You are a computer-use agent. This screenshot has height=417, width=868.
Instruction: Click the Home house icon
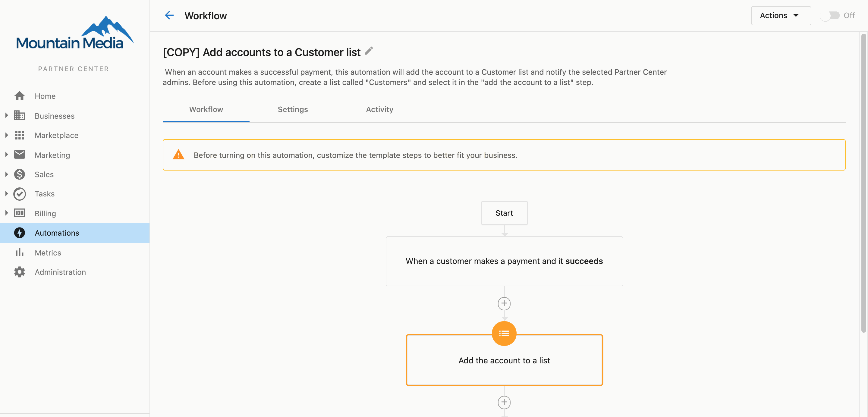tap(20, 96)
